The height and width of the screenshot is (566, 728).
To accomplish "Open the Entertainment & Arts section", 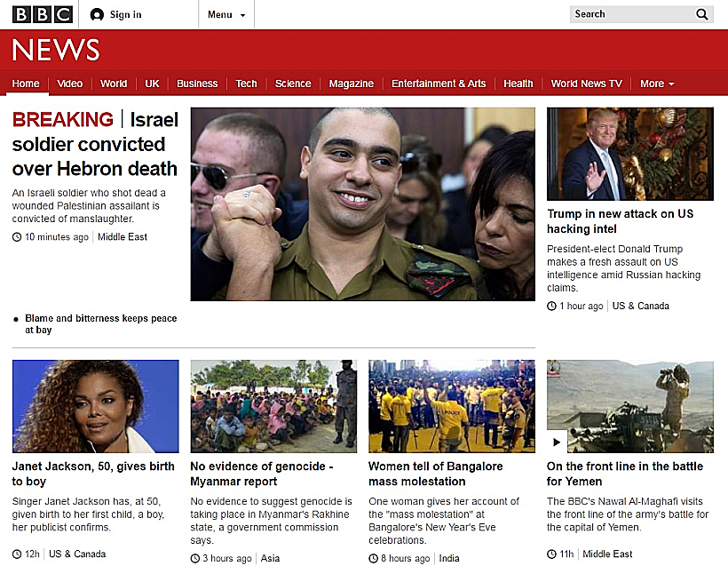I will (439, 84).
